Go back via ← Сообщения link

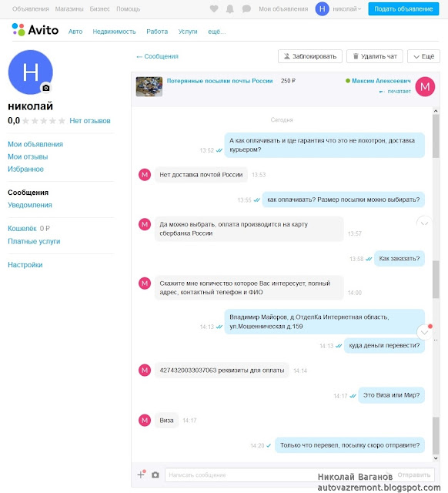pyautogui.click(x=157, y=56)
